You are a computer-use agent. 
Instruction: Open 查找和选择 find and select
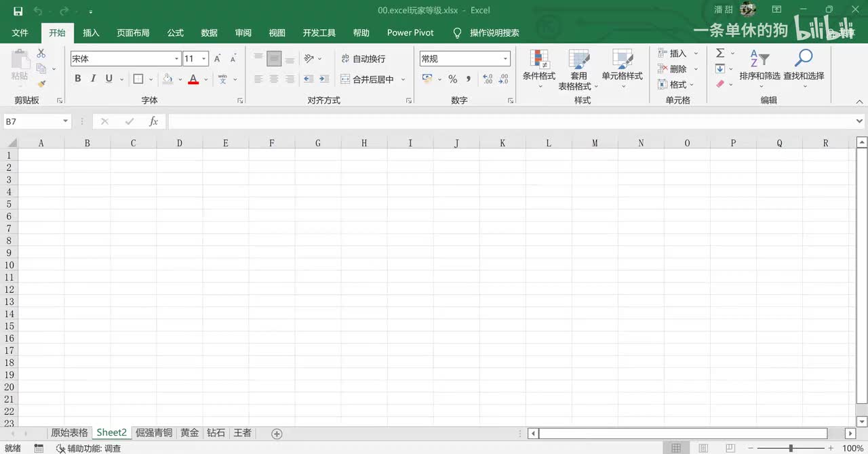(x=804, y=68)
